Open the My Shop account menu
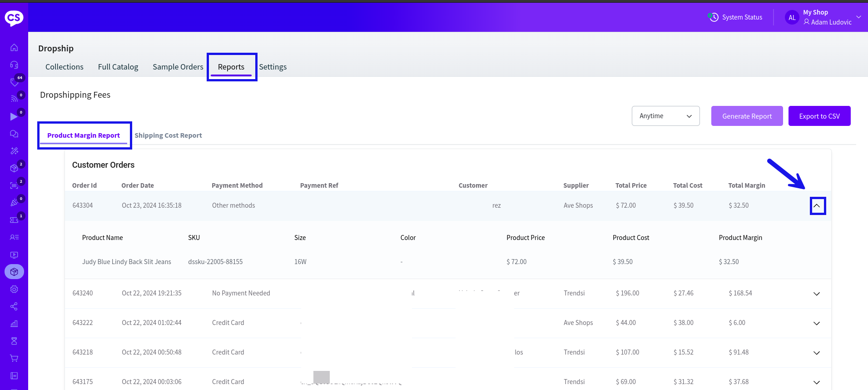The image size is (868, 390). pyautogui.click(x=827, y=17)
